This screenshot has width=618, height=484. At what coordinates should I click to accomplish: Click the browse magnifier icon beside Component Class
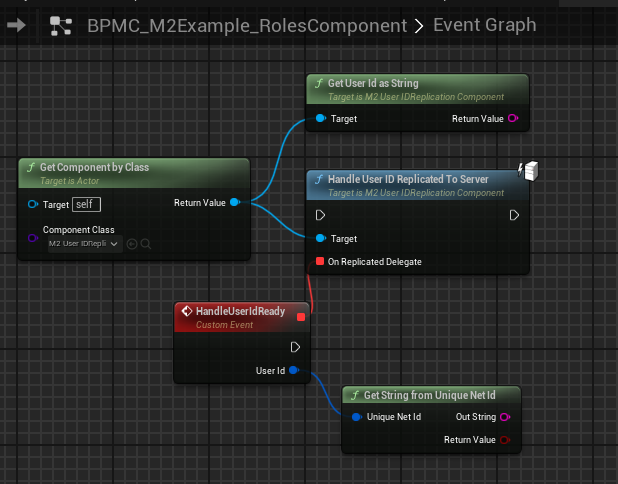(145, 243)
